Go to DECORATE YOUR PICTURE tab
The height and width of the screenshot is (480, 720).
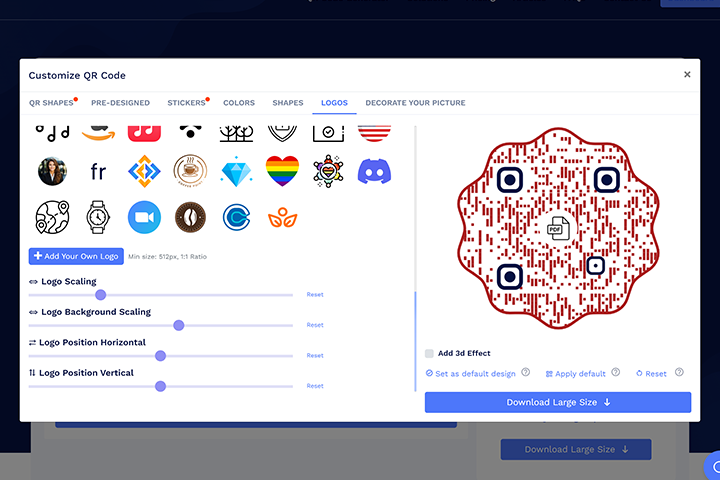tap(415, 103)
